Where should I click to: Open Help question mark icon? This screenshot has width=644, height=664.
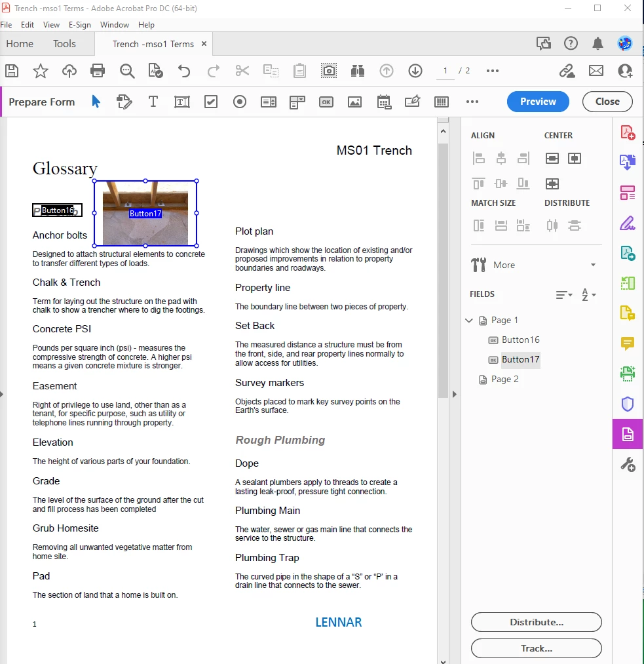571,43
